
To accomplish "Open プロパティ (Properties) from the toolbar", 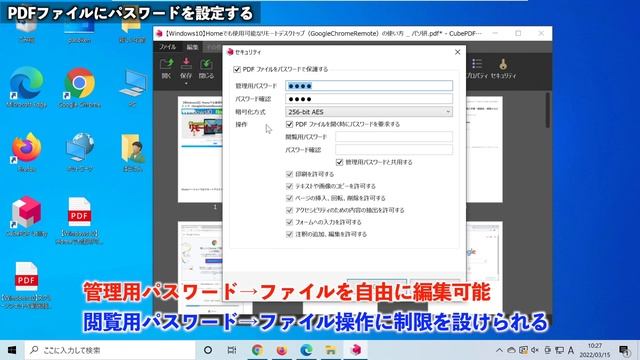I will [x=477, y=69].
